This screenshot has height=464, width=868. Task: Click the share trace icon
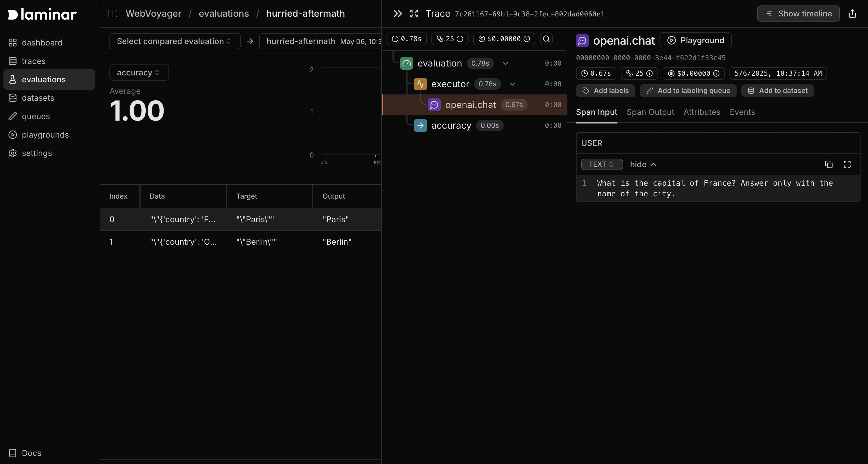click(852, 14)
